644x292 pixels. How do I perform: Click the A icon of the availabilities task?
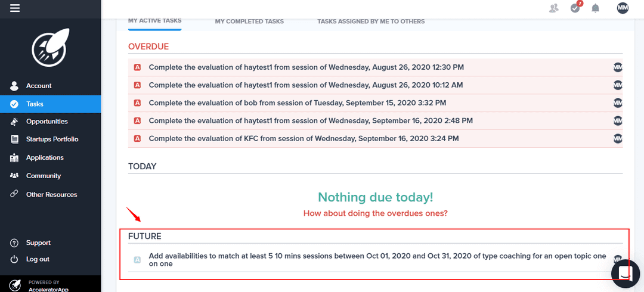pyautogui.click(x=137, y=260)
